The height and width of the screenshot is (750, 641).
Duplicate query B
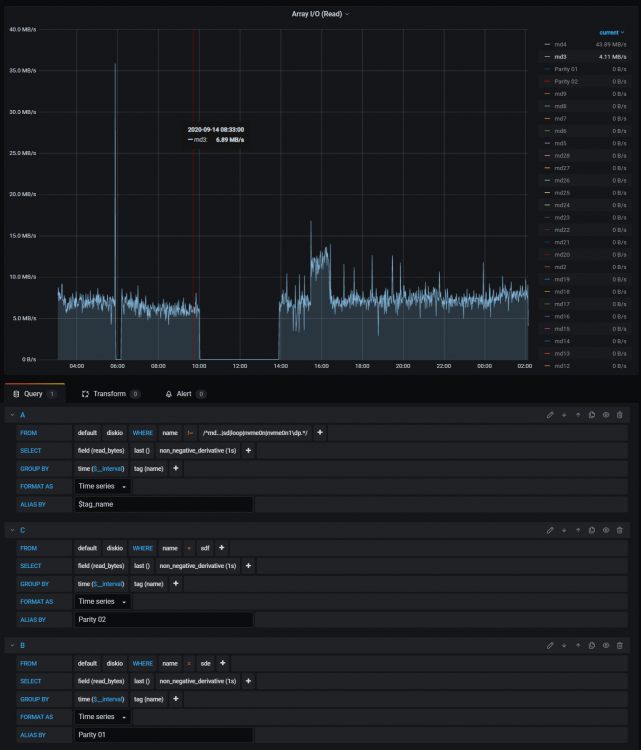coord(592,645)
